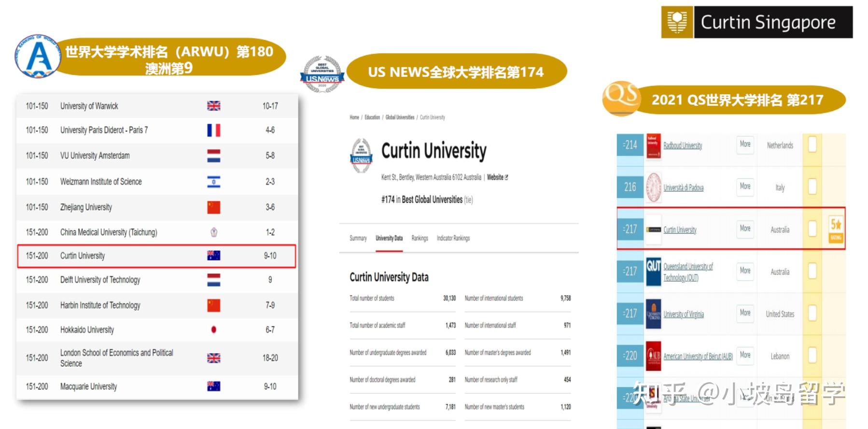868x429 pixels.
Task: Click the UK flag in London School of Economics row
Action: coord(214,358)
